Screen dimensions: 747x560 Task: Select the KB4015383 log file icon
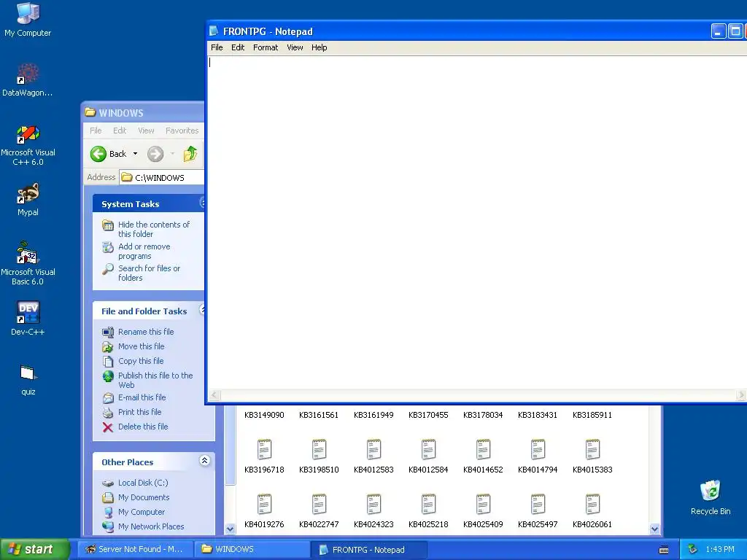tap(592, 450)
